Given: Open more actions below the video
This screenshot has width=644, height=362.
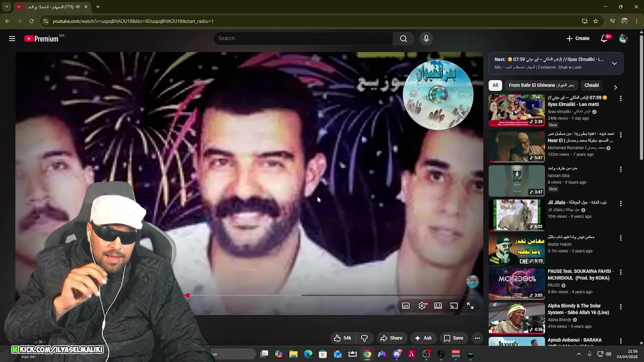Looking at the screenshot, I should pyautogui.click(x=477, y=338).
